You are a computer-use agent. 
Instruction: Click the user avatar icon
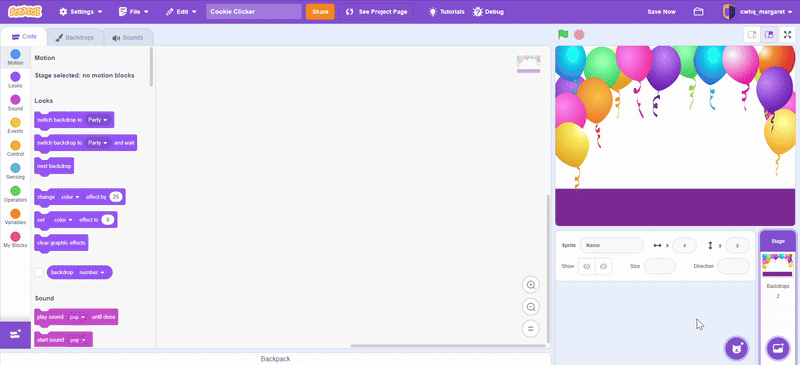(x=730, y=11)
